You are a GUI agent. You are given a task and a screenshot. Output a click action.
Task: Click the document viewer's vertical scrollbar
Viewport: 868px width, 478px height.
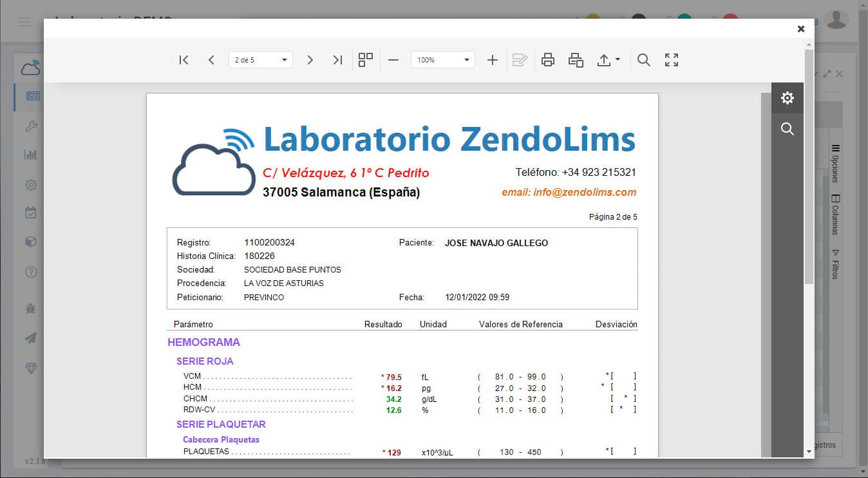[766, 258]
